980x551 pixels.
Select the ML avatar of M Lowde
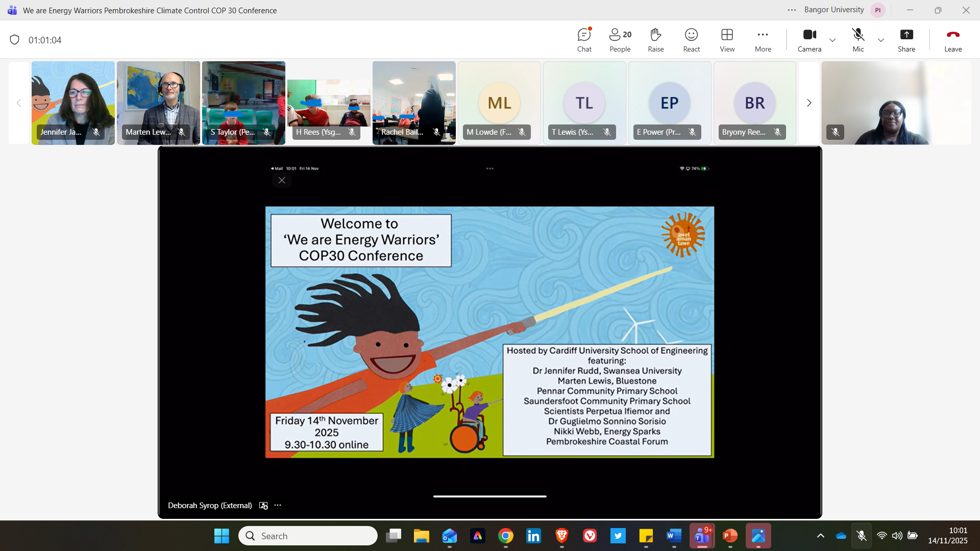pos(499,103)
